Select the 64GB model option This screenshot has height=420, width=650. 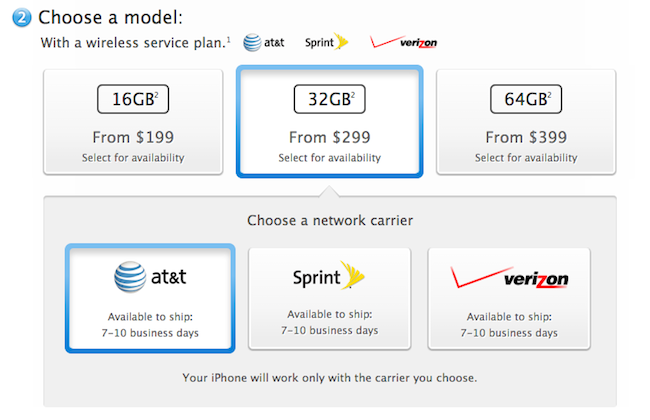(x=525, y=122)
